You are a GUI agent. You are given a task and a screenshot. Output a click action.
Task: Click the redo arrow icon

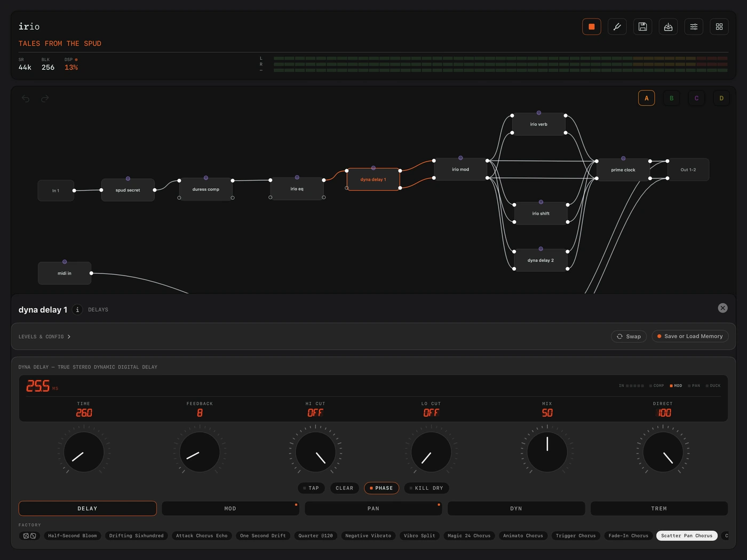45,99
